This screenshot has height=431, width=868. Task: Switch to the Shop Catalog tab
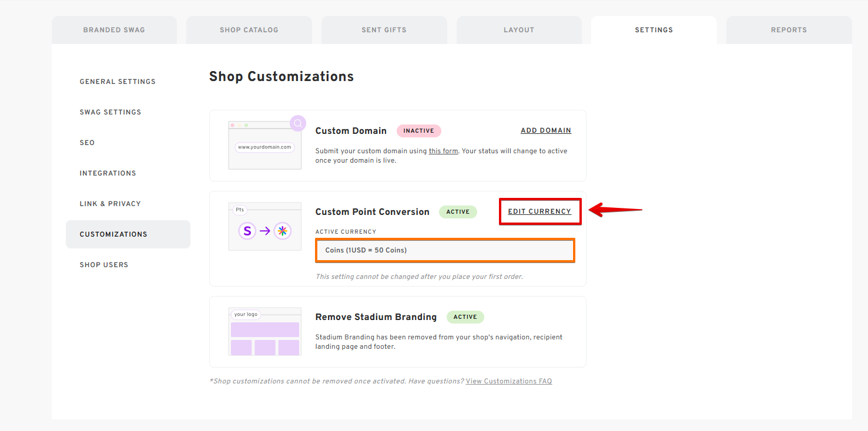coord(249,30)
